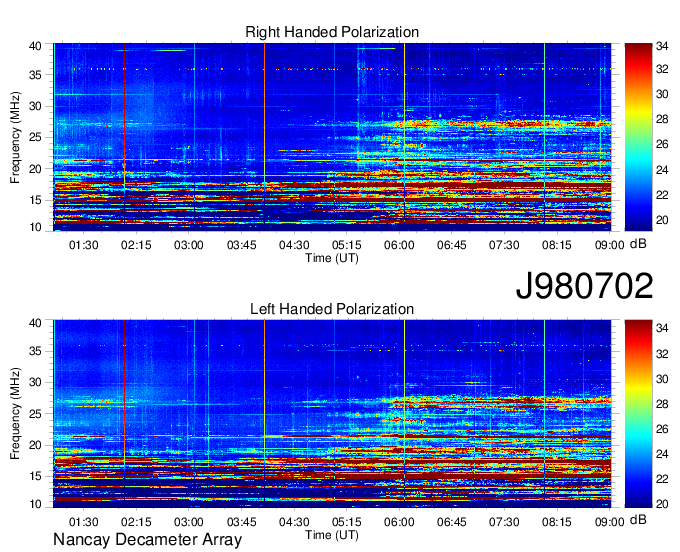
Task: Click the 02:15 time tick under the left-handed plot
Action: tap(136, 522)
